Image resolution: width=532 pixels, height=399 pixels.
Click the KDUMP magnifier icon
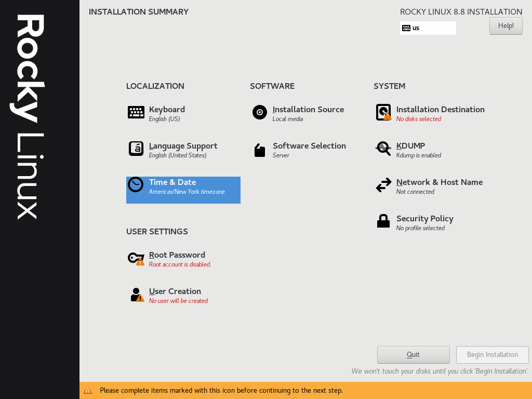tap(383, 149)
